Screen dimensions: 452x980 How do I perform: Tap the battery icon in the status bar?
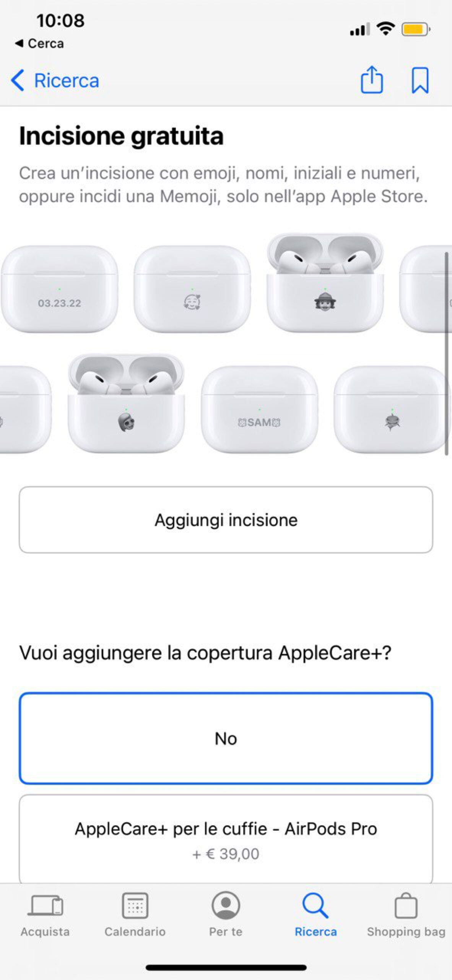(x=416, y=29)
